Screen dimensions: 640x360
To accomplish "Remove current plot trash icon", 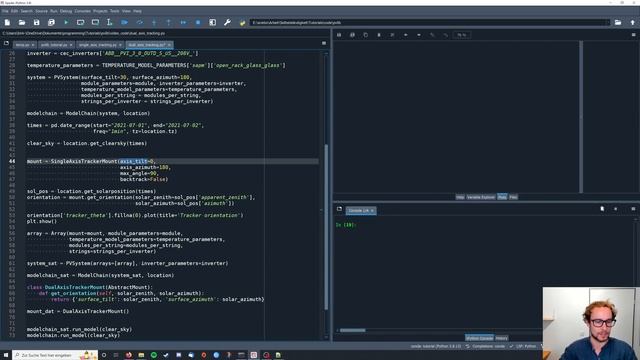I will click(379, 35).
